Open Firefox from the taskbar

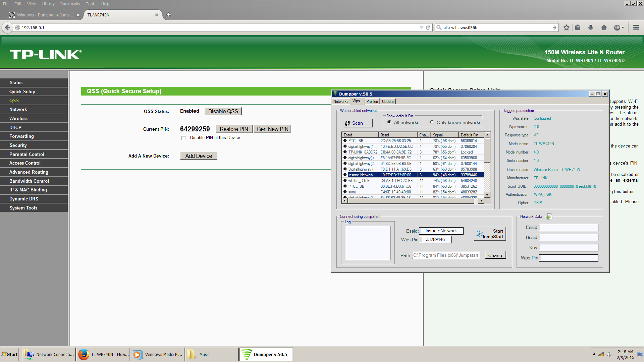coord(103,354)
